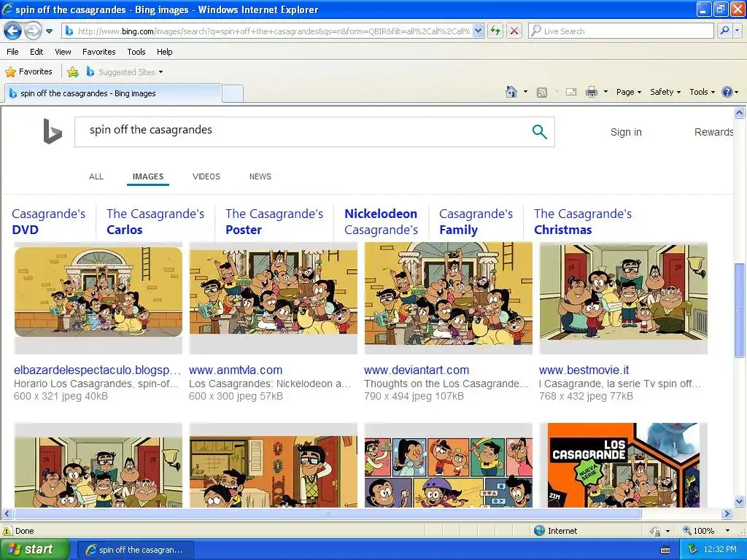Select The Casagrande's Carlos suggestion
747x560 pixels.
coord(155,222)
